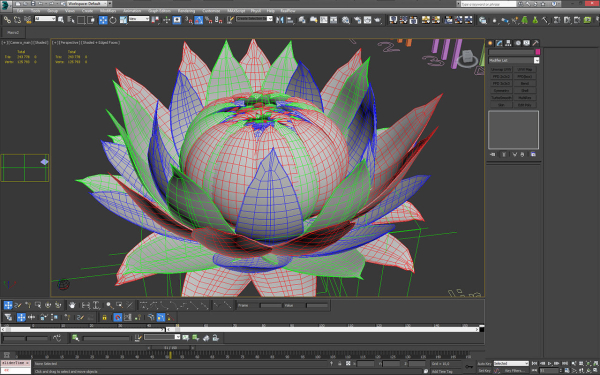Screen dimensions: 600x375
Task: Open the Select by Name dialog
Action: [71, 20]
